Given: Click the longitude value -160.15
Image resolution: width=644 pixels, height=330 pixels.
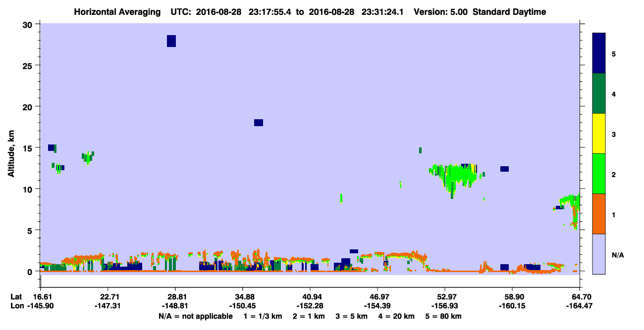Looking at the screenshot, I should [x=512, y=306].
